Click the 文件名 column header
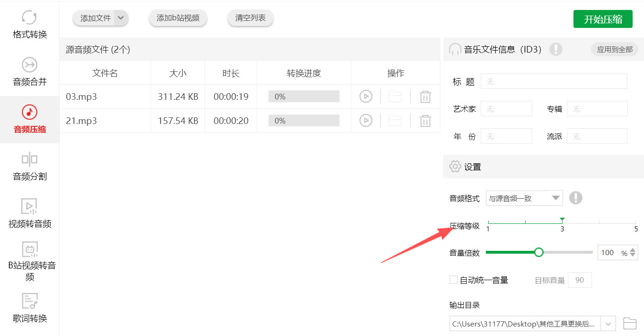 tap(105, 73)
